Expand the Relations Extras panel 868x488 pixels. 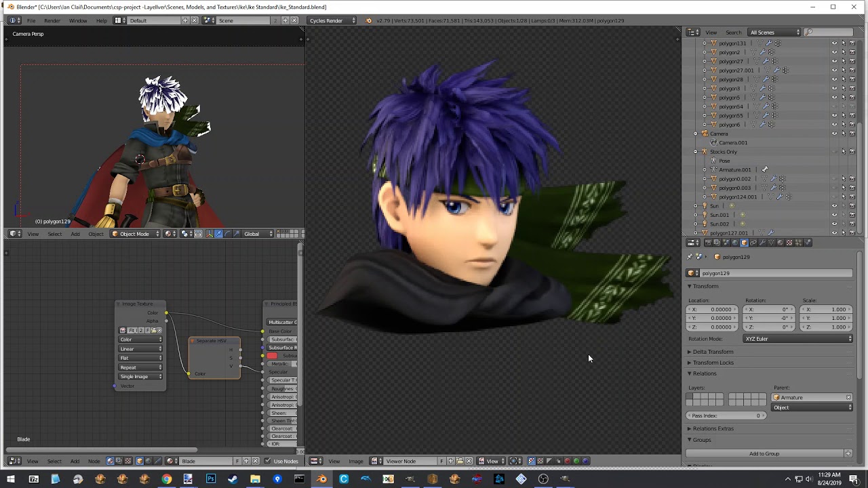point(713,428)
